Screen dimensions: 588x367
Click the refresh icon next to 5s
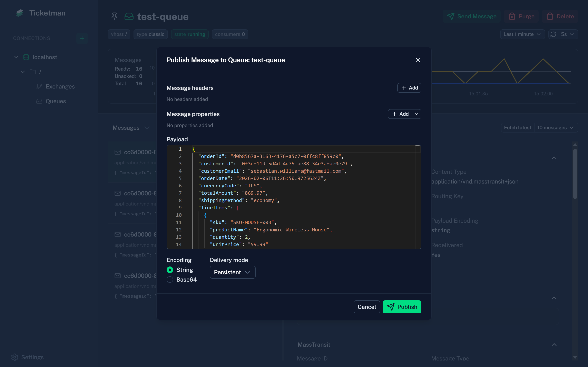553,34
